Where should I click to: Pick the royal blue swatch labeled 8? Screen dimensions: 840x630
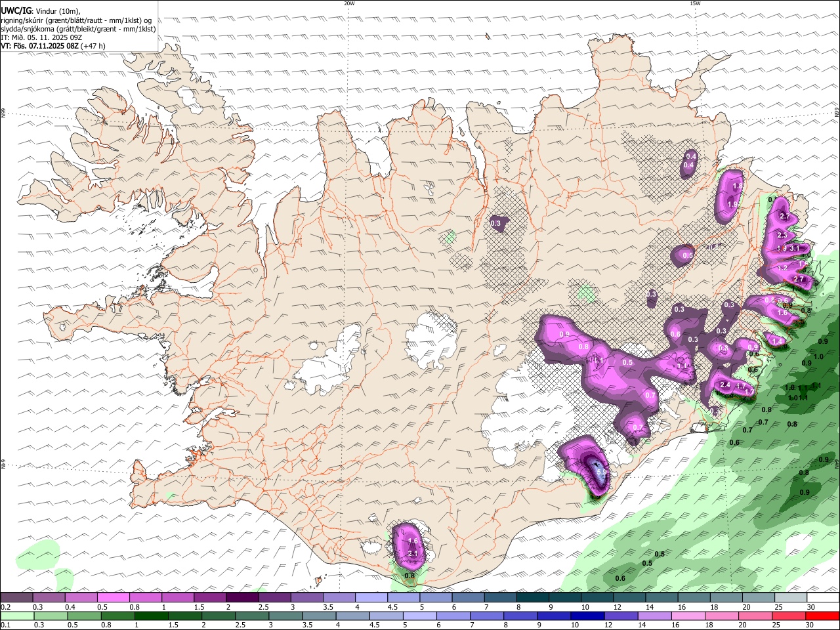pos(520,616)
